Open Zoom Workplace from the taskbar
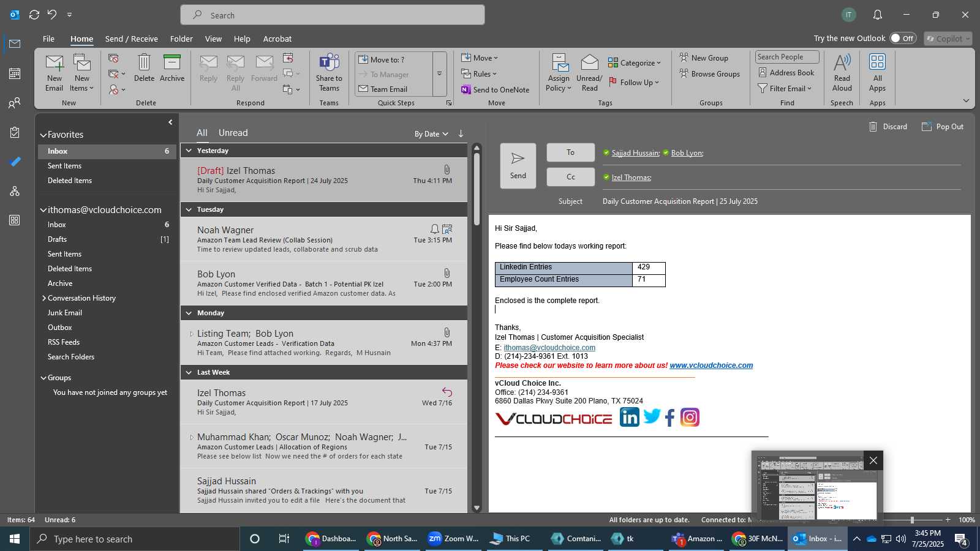 453,539
